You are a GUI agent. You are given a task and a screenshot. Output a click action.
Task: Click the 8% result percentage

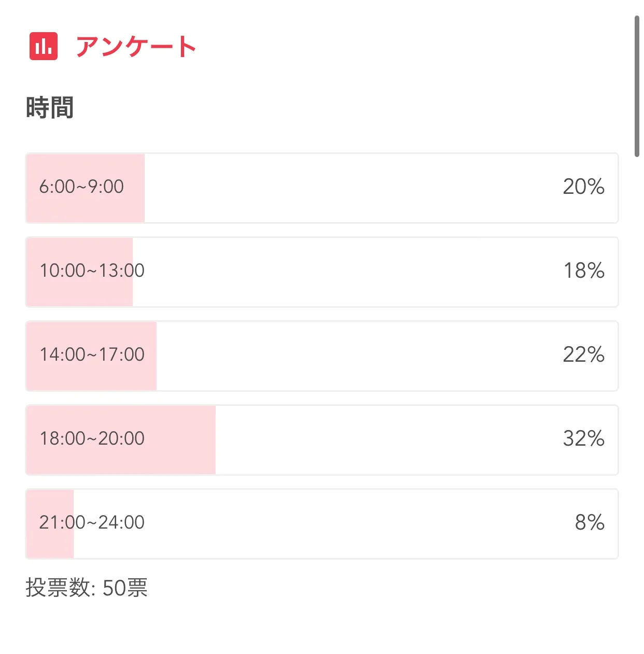[590, 522]
